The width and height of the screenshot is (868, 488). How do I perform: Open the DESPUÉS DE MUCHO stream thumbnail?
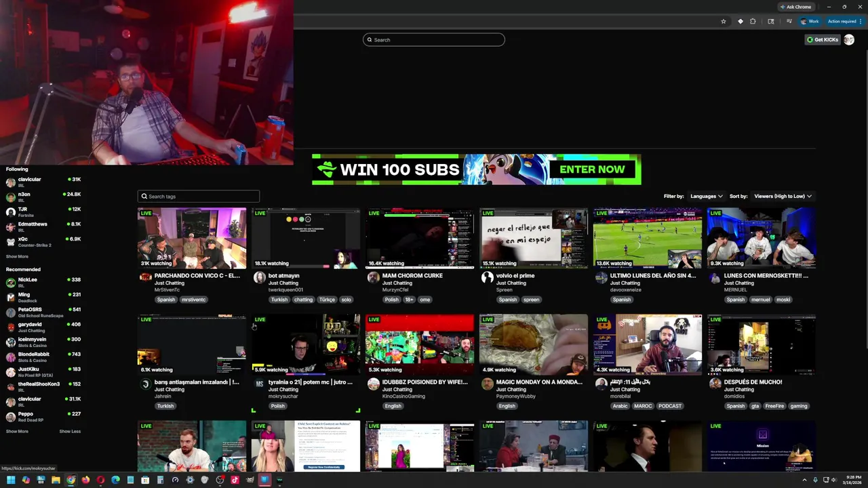pos(762,345)
